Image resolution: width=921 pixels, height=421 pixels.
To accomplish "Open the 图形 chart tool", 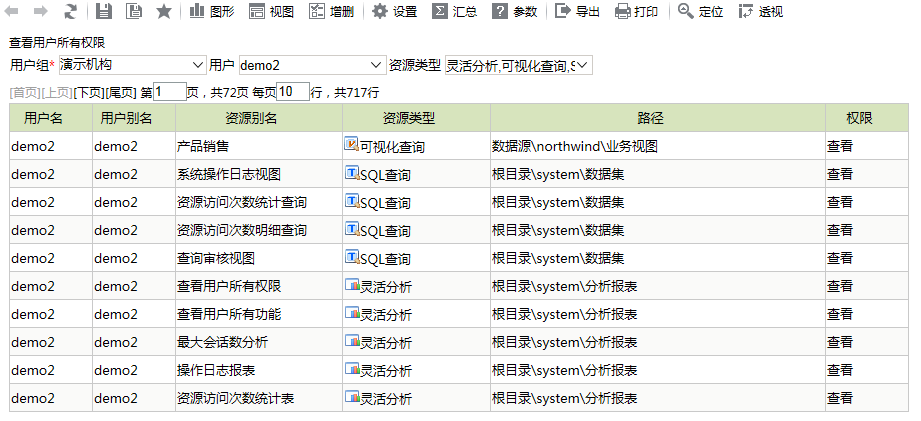I will (x=211, y=11).
